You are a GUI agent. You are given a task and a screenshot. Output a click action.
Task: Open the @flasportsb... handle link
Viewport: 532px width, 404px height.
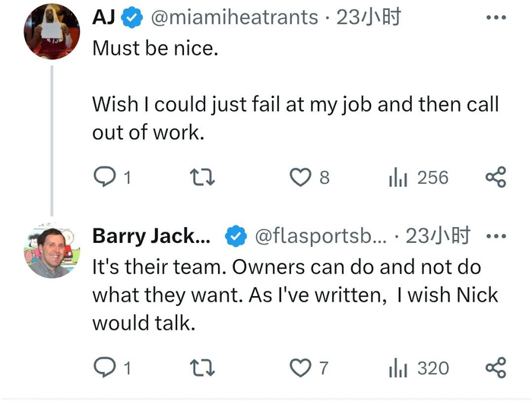pyautogui.click(x=319, y=236)
